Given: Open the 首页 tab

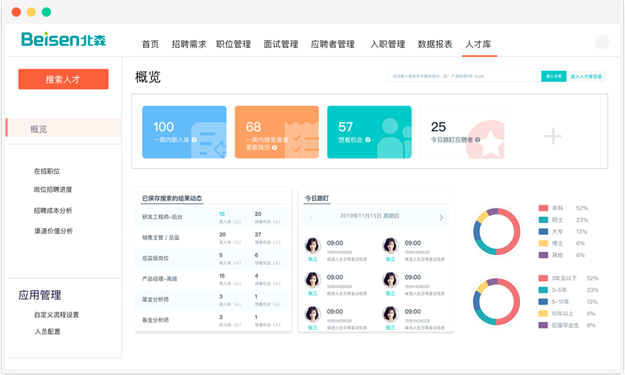Looking at the screenshot, I should click(150, 44).
